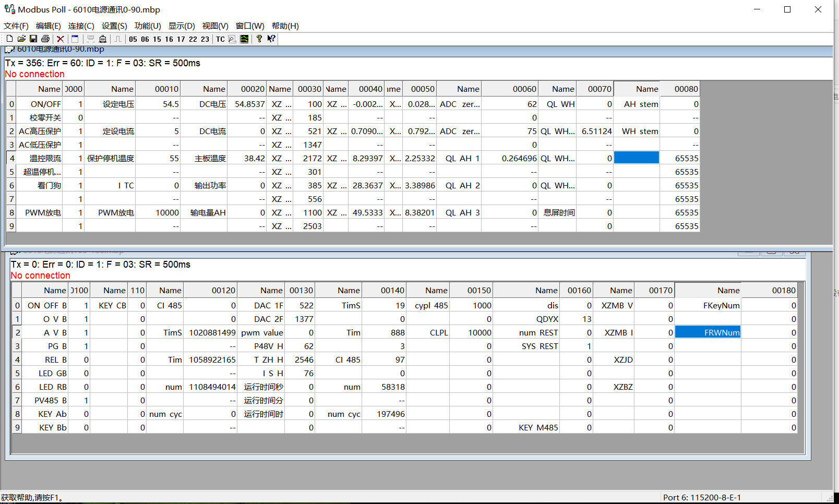Click the highlighted blue cell in column 00080
The image size is (839, 504).
637,158
